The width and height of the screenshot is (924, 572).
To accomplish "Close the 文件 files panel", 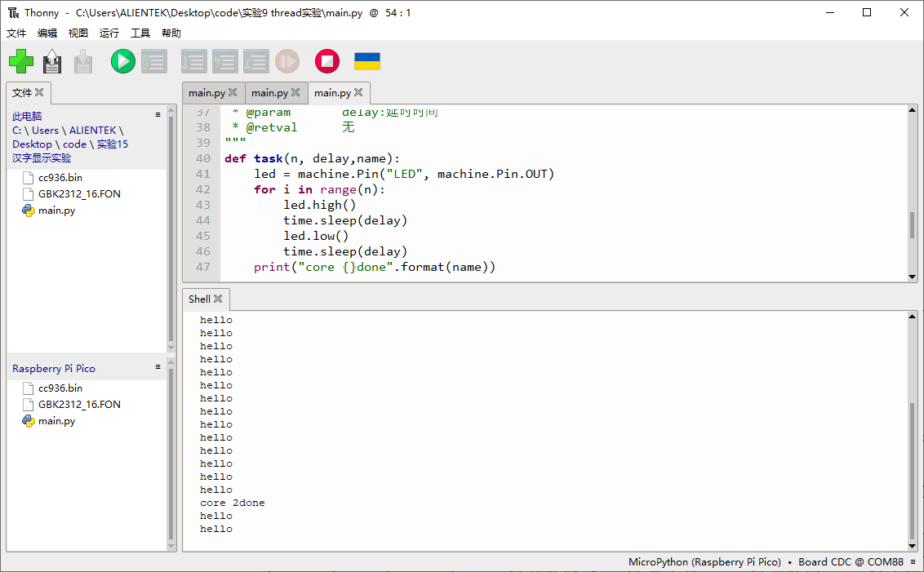I will click(39, 92).
